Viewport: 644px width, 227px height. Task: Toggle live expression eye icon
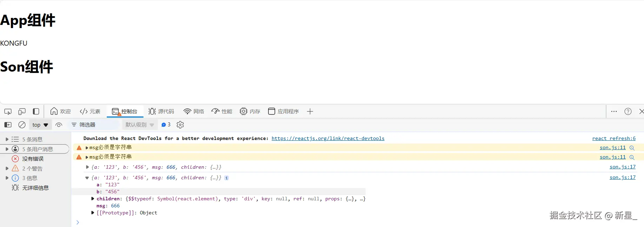point(59,125)
